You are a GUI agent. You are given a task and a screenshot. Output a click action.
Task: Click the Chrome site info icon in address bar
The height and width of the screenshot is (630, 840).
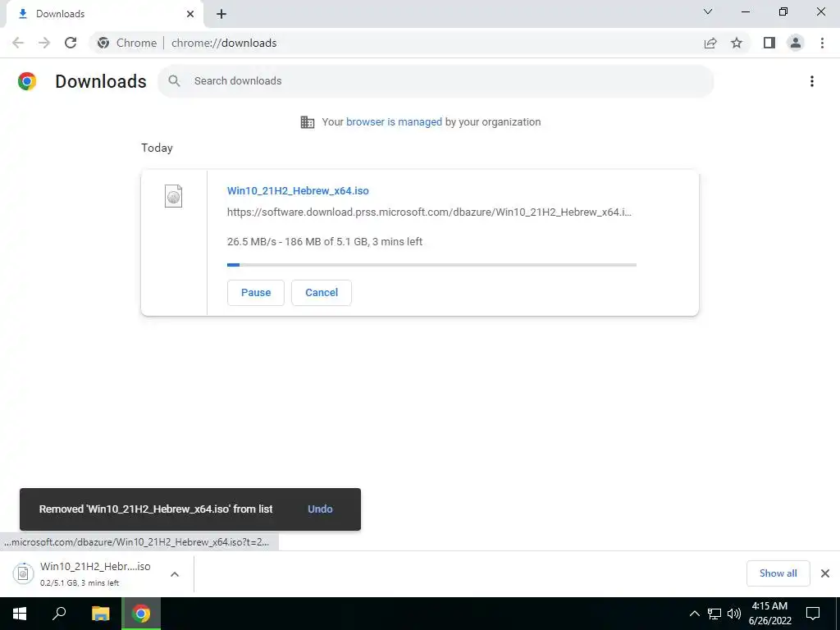tap(103, 43)
